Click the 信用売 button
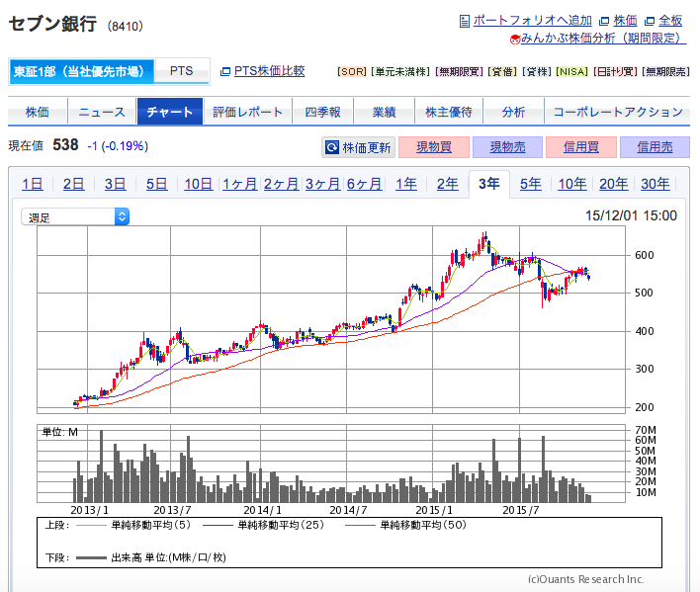 [x=655, y=147]
